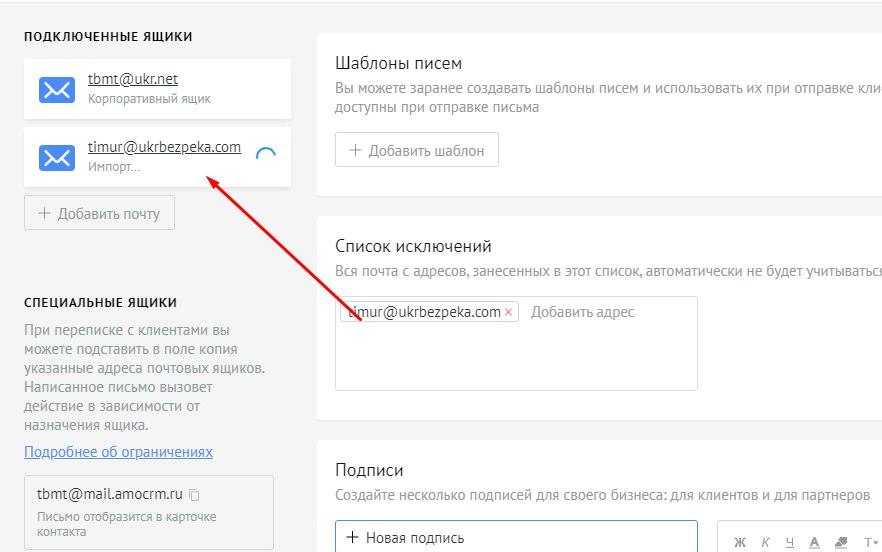Open the 'Подробнее об ограничениях' link

(118, 452)
